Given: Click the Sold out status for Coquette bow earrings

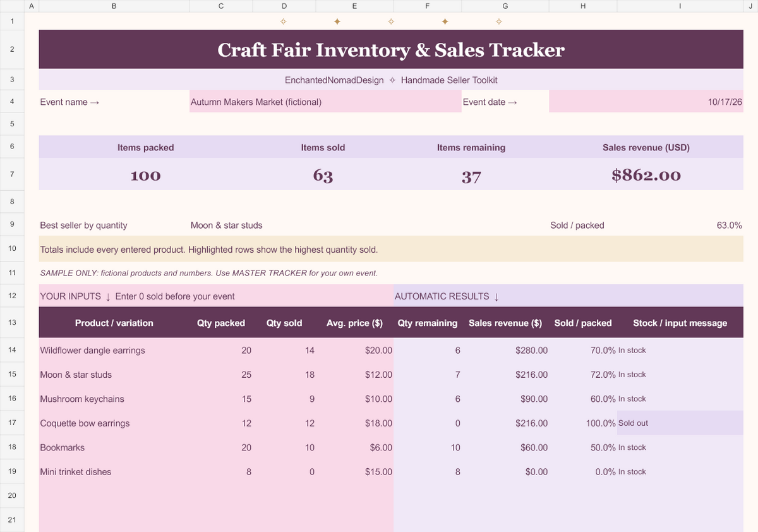Looking at the screenshot, I should pyautogui.click(x=680, y=423).
